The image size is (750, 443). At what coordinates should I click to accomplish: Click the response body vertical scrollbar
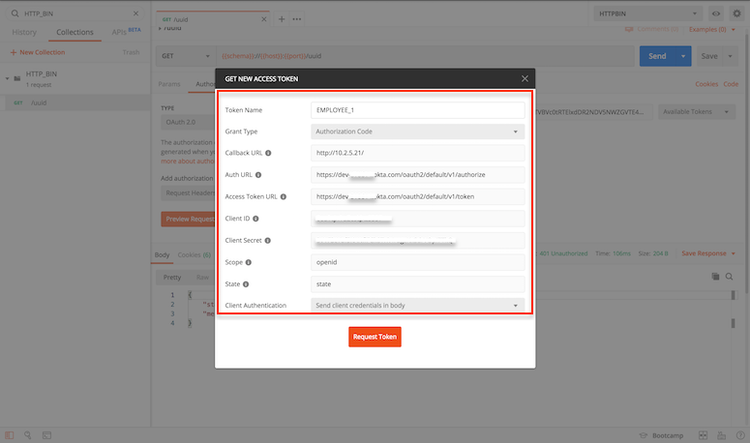(733, 309)
